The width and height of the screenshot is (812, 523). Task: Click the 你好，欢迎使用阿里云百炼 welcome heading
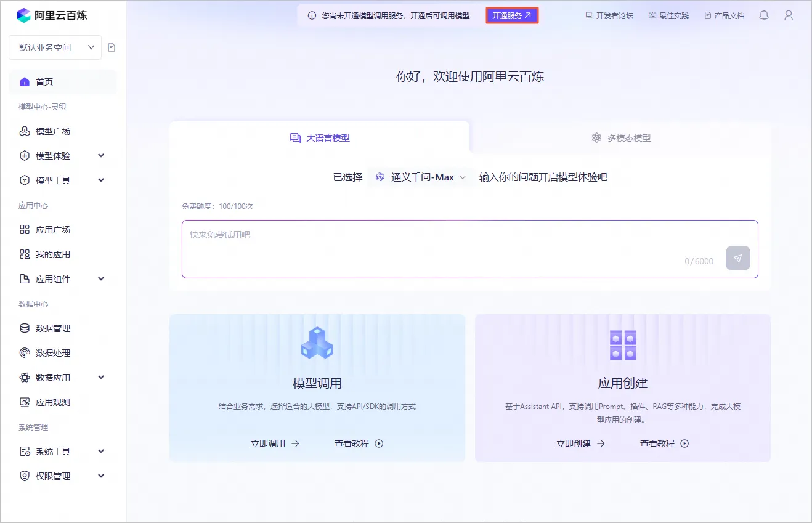(470, 76)
